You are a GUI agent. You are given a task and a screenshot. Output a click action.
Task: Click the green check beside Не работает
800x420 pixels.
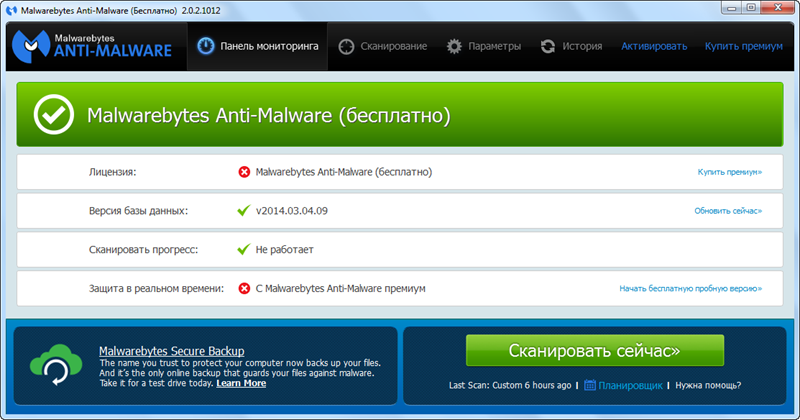click(244, 249)
